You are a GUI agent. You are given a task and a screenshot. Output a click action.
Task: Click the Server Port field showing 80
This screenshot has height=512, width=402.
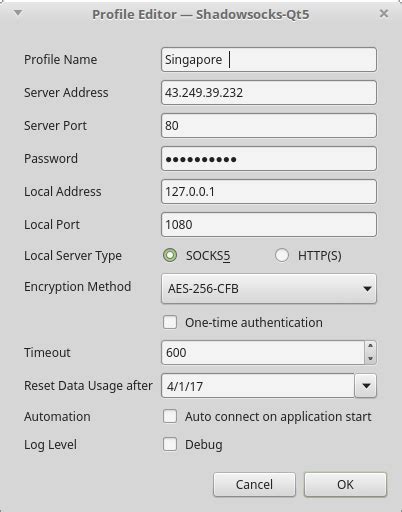pos(269,126)
